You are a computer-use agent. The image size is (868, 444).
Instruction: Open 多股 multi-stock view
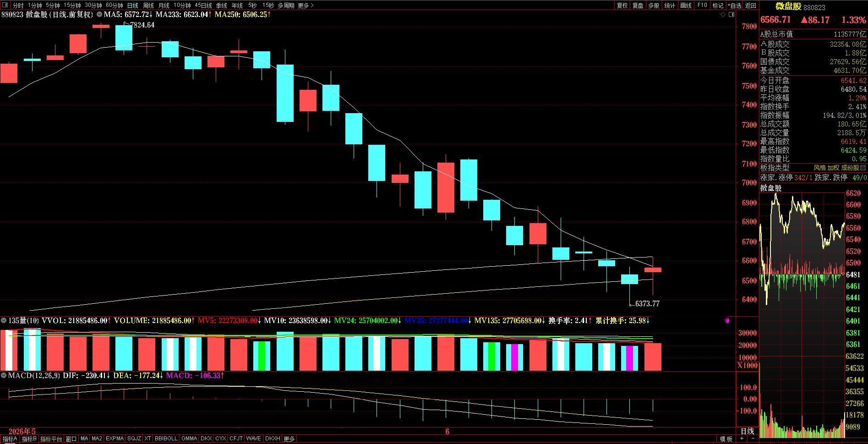click(654, 5)
